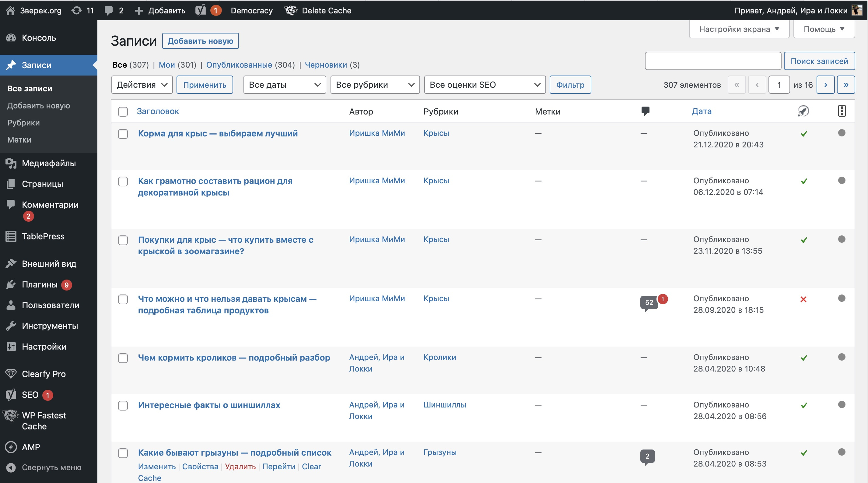Expand the Все рубрики dropdown
The width and height of the screenshot is (868, 483).
375,85
